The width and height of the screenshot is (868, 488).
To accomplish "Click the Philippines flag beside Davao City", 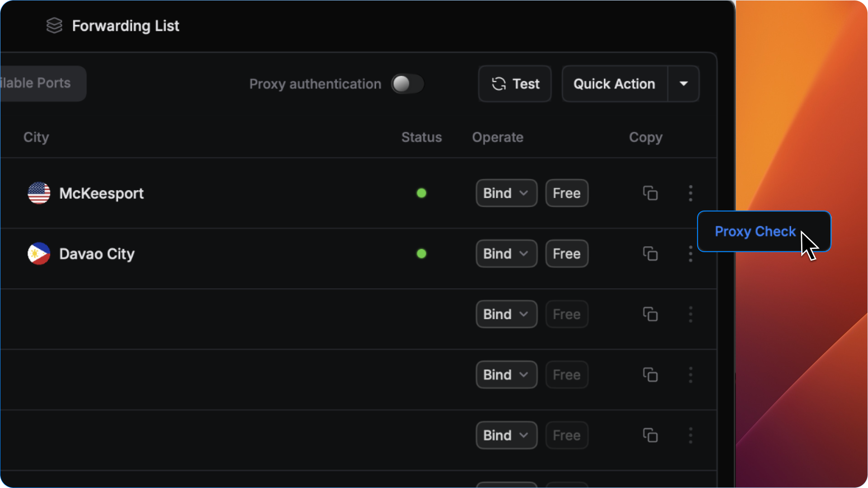I will 39,254.
